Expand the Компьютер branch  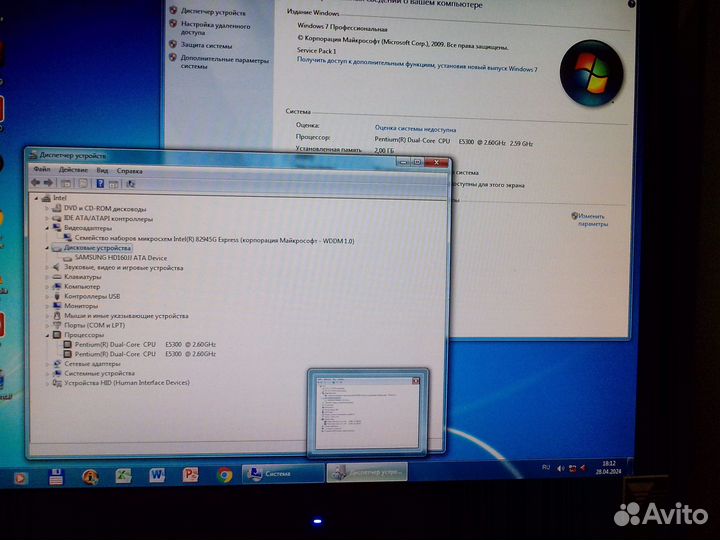click(x=47, y=287)
